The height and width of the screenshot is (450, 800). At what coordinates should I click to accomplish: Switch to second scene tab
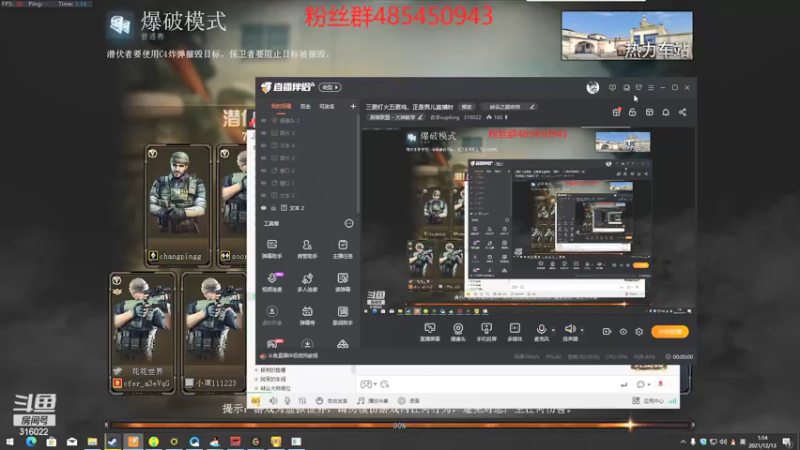305,107
